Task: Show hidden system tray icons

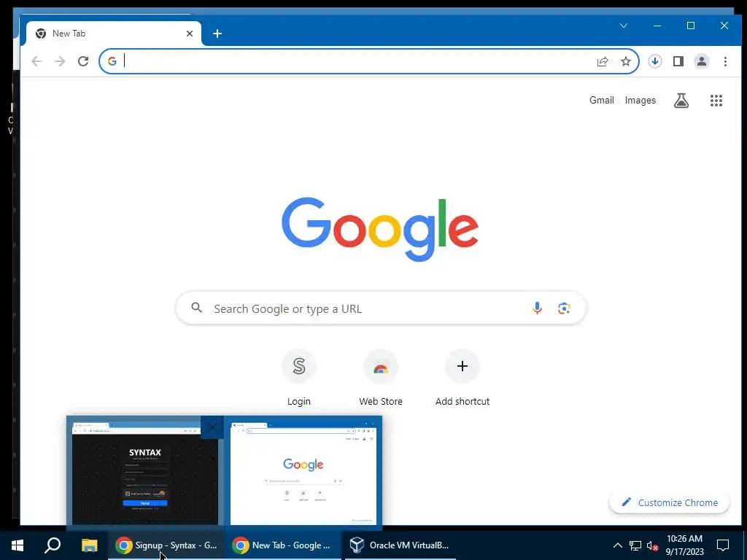Action: 617,545
